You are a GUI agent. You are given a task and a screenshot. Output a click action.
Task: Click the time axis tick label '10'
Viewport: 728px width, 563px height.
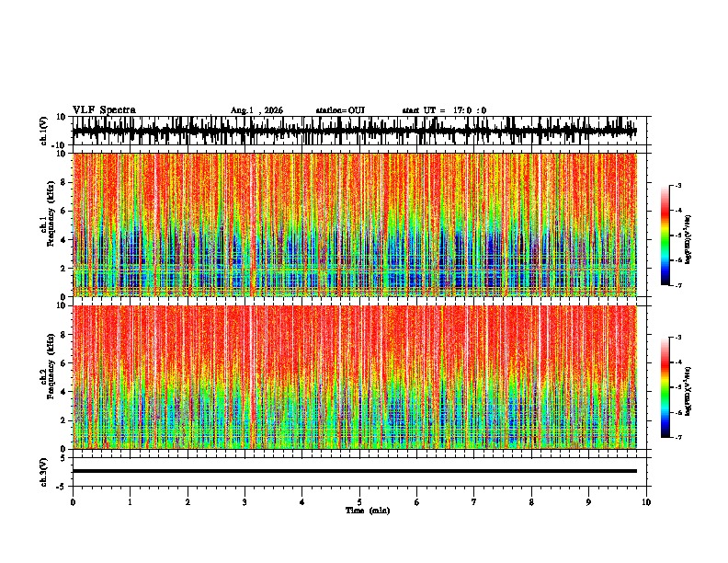coord(646,502)
